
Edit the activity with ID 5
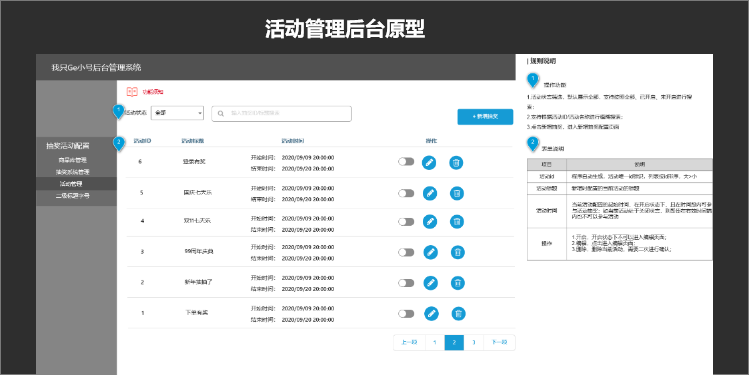coord(429,193)
